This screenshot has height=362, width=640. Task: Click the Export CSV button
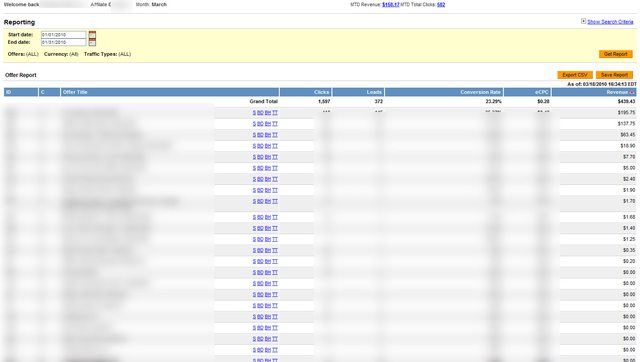(x=575, y=75)
